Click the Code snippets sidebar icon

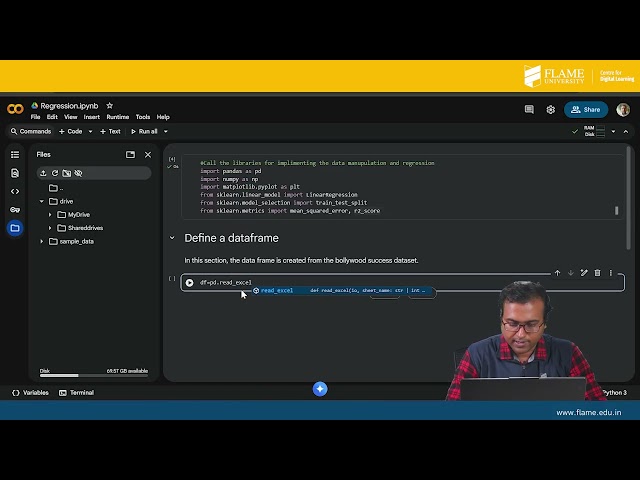coord(14,191)
